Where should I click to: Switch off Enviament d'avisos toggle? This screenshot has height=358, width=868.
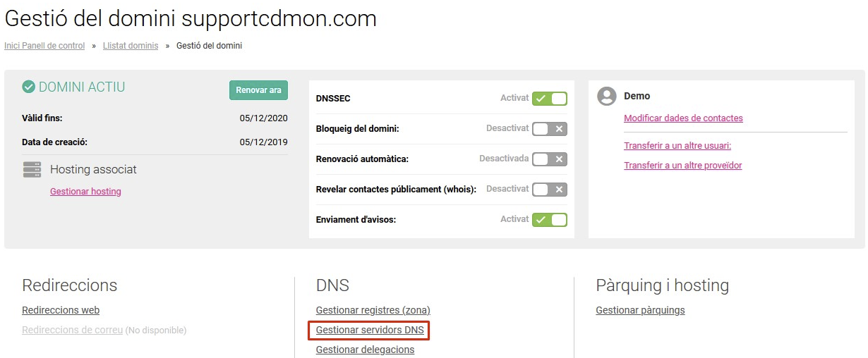[550, 220]
